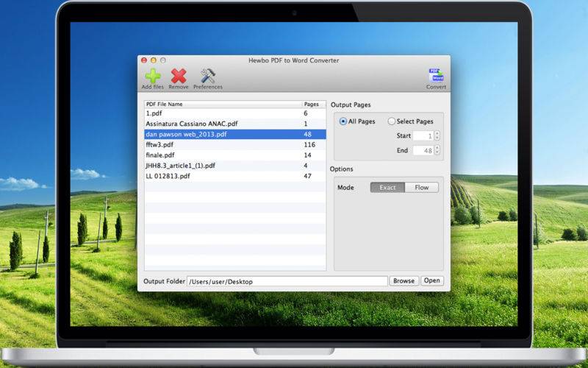Click page count 116 for fftw3.pdf
This screenshot has width=588, height=368.
coord(309,145)
